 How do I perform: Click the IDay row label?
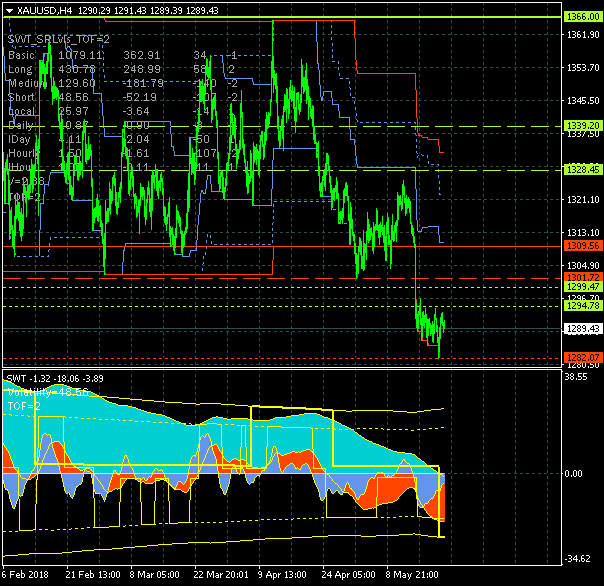coord(19,139)
